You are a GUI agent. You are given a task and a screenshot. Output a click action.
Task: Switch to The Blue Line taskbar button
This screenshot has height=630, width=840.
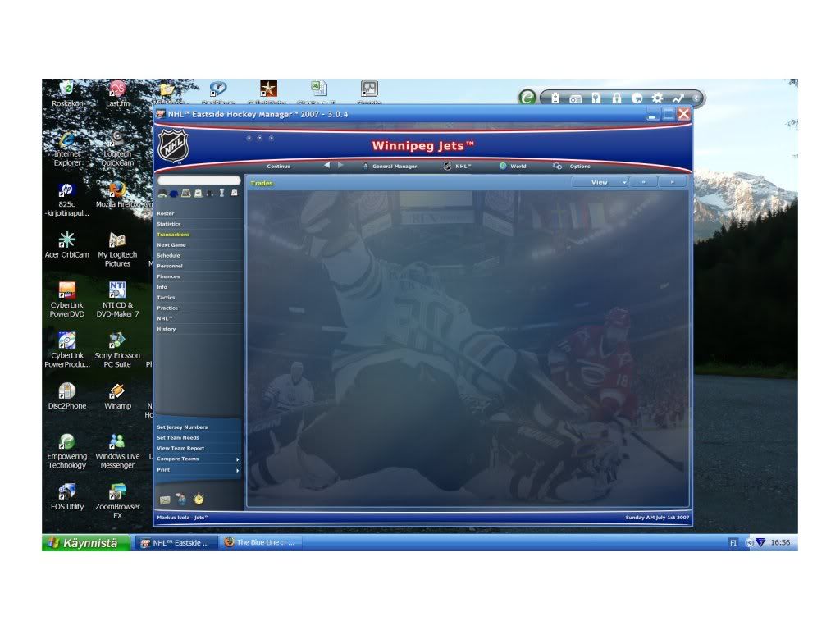(x=262, y=543)
